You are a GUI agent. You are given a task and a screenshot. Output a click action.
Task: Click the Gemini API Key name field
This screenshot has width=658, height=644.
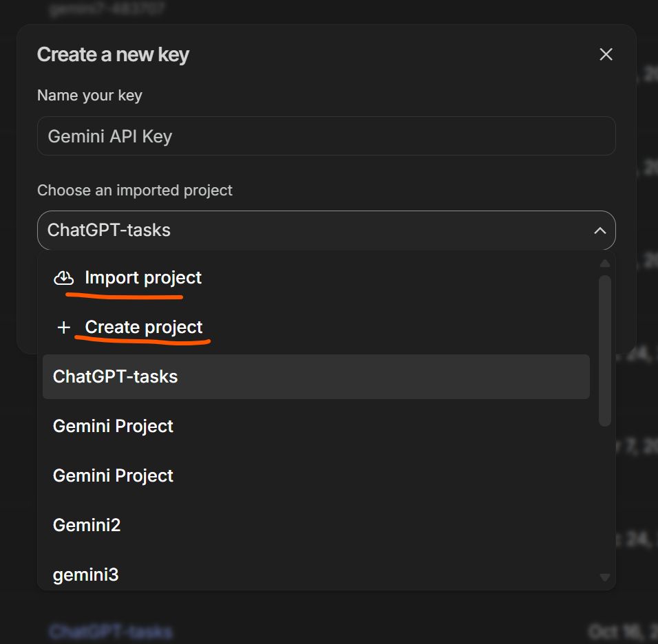coord(326,136)
